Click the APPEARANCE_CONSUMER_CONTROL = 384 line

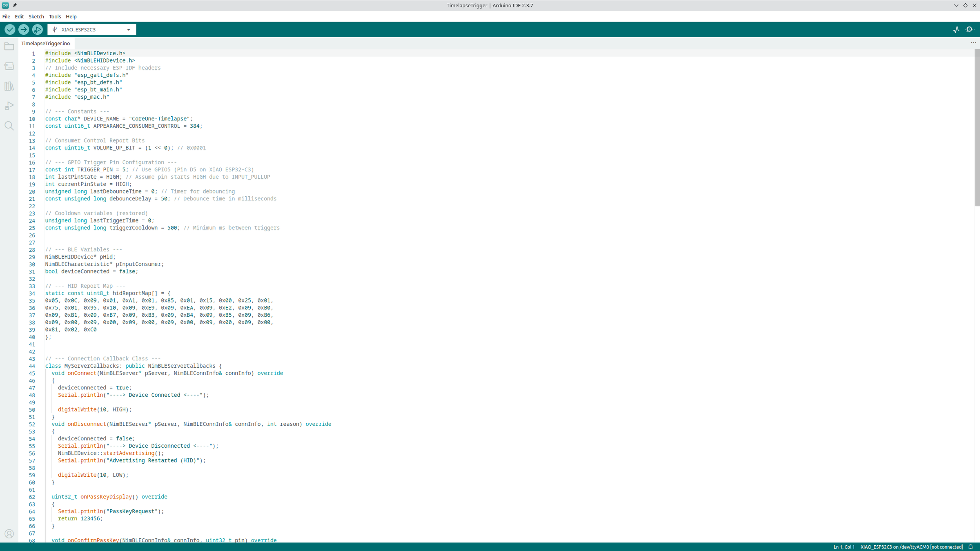tap(124, 126)
